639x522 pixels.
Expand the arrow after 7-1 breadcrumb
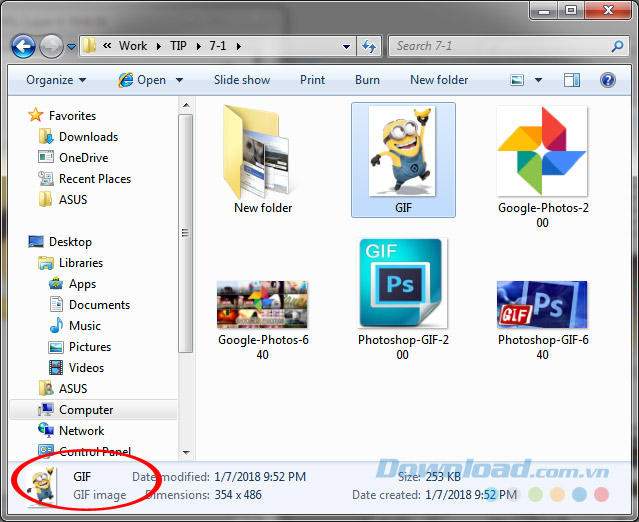pyautogui.click(x=239, y=46)
